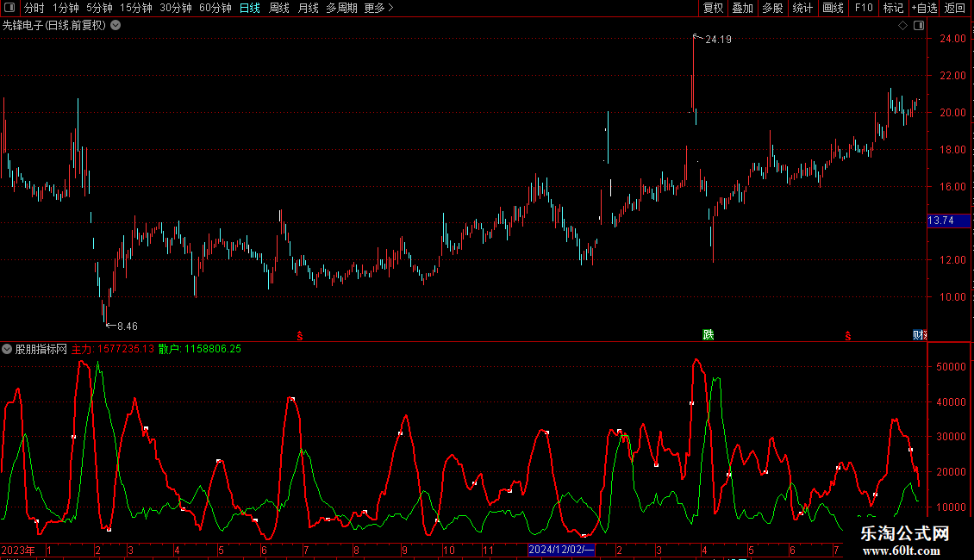The height and width of the screenshot is (560, 974).
Task: Click the 10.00 price axis label
Action: click(952, 296)
